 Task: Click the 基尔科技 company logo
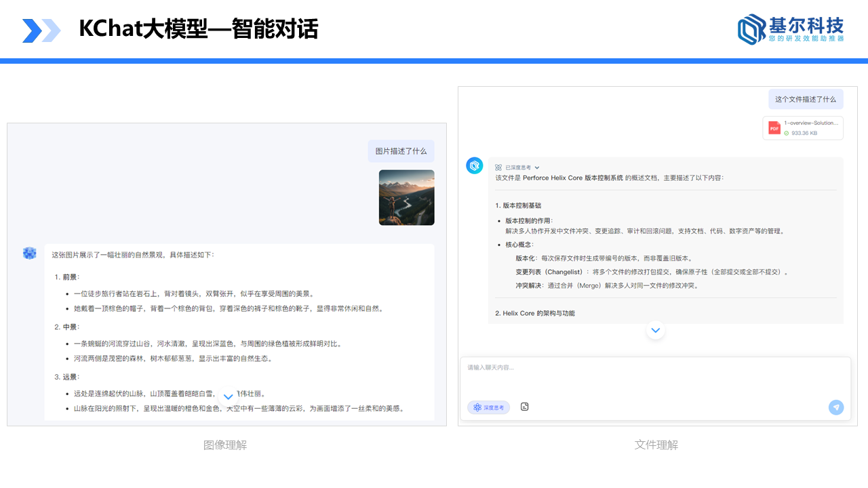[789, 29]
